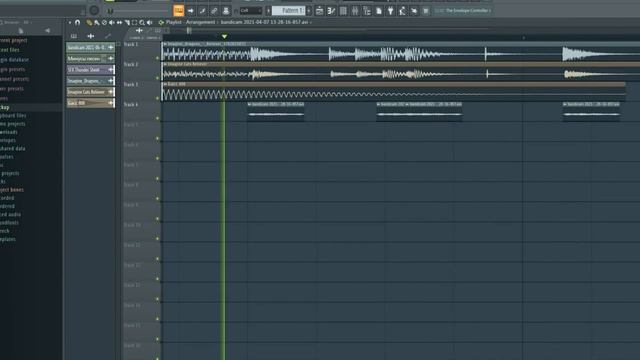Screen dimensions: 640x360
Task: Click the document page icon in toolbar
Action: [x=379, y=11]
